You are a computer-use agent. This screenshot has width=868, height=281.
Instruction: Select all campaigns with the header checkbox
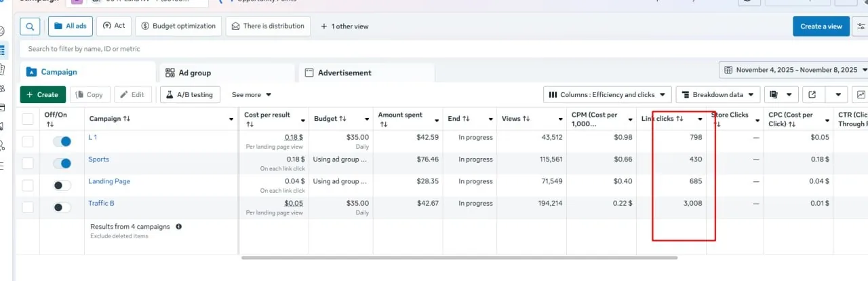click(x=28, y=119)
